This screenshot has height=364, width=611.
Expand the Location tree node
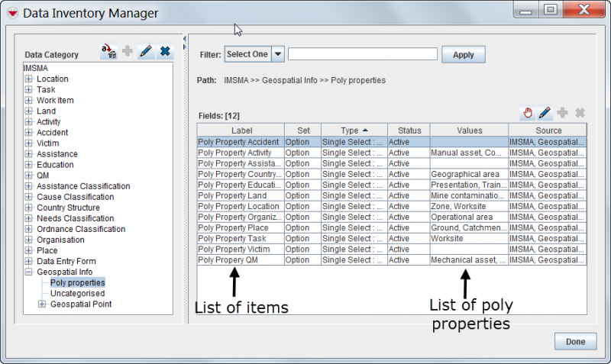click(x=29, y=79)
